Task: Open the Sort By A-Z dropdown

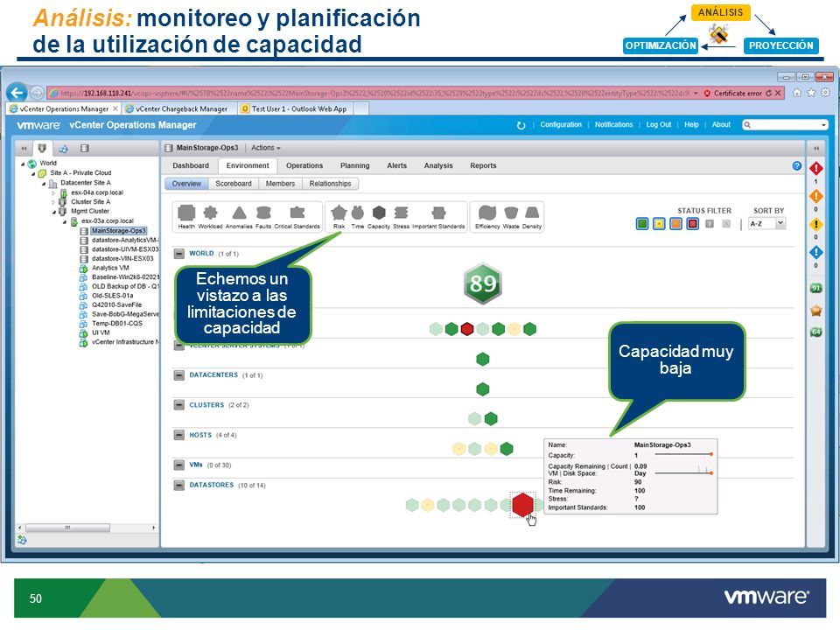Action: pyautogui.click(x=767, y=223)
